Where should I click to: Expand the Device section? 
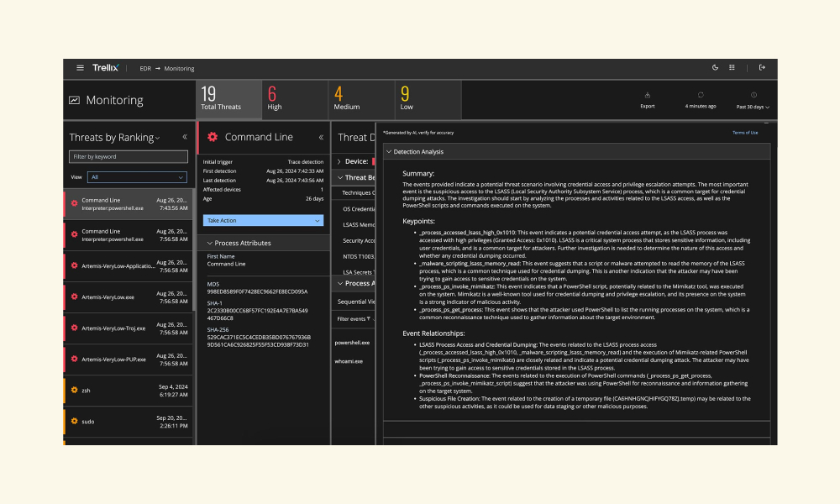[x=339, y=161]
